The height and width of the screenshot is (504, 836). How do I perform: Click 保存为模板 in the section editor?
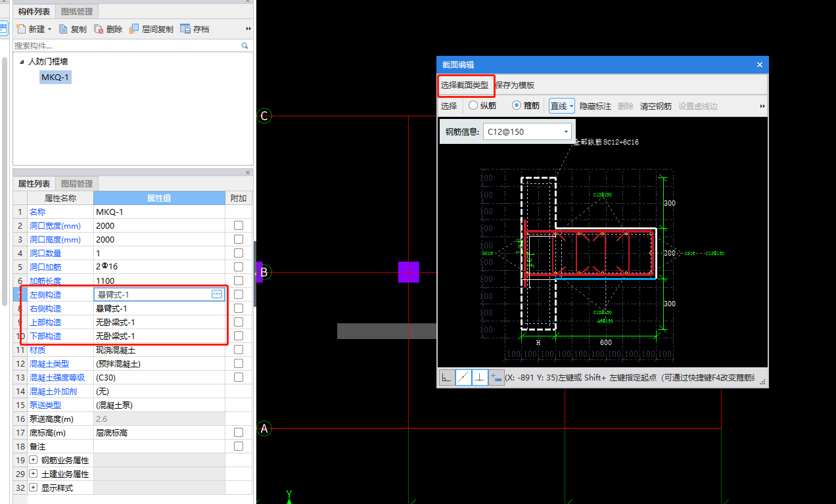point(515,85)
